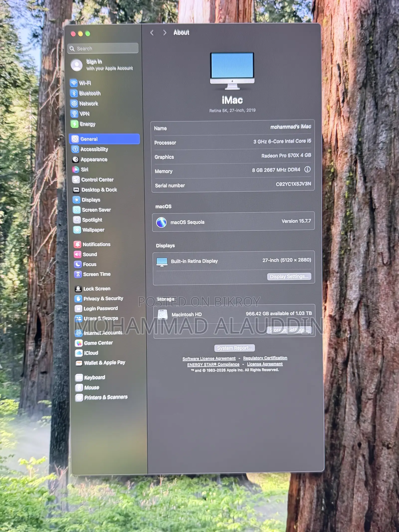Click Sign in with your Apple Account

click(x=102, y=65)
